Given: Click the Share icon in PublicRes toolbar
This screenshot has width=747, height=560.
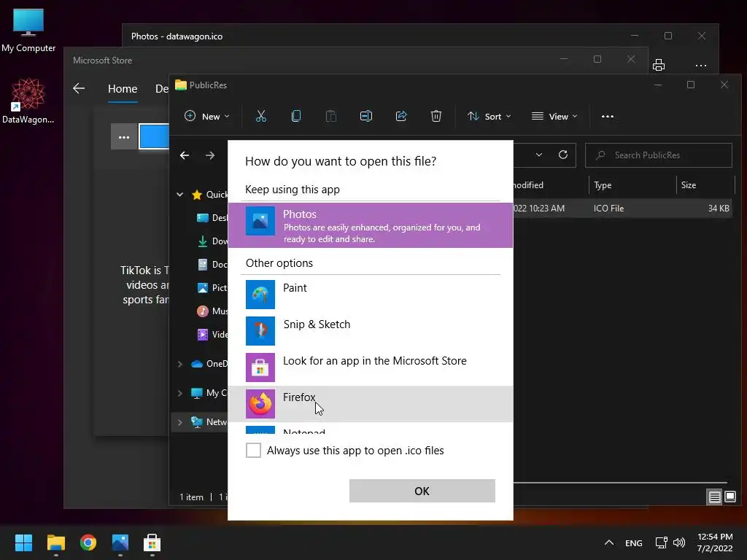Looking at the screenshot, I should [401, 116].
